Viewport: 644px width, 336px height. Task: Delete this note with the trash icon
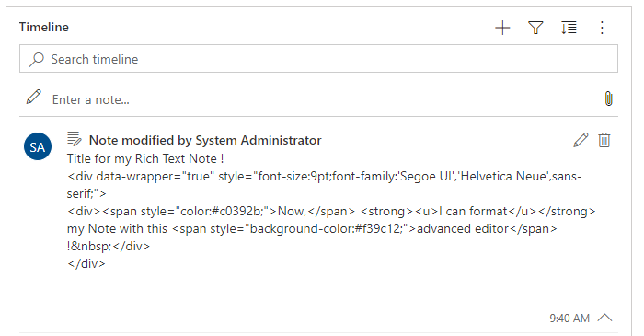point(604,140)
